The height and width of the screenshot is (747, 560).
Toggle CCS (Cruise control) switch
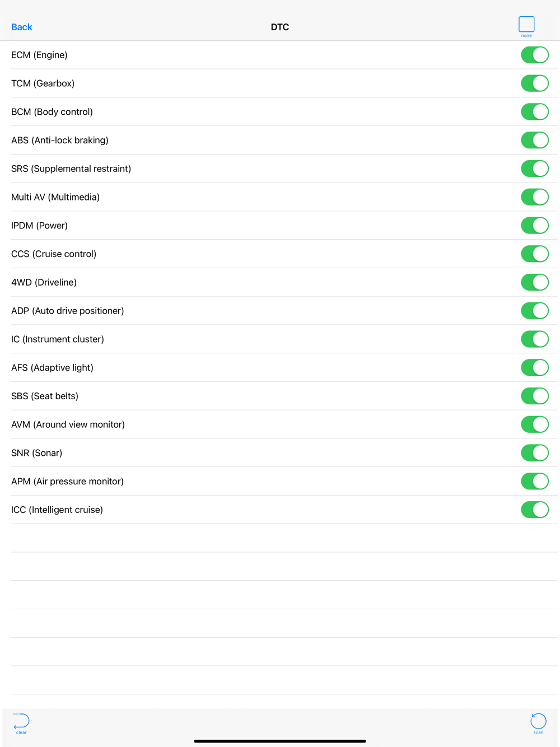(535, 254)
